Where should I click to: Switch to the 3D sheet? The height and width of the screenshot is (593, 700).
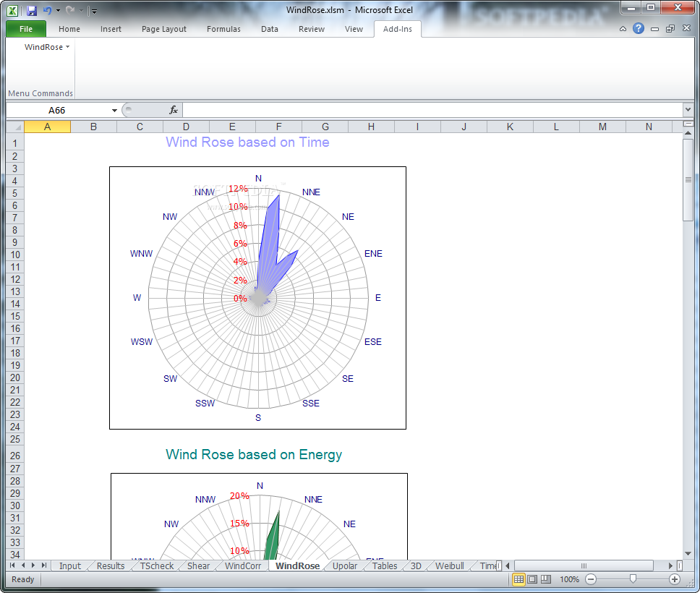[x=416, y=566]
